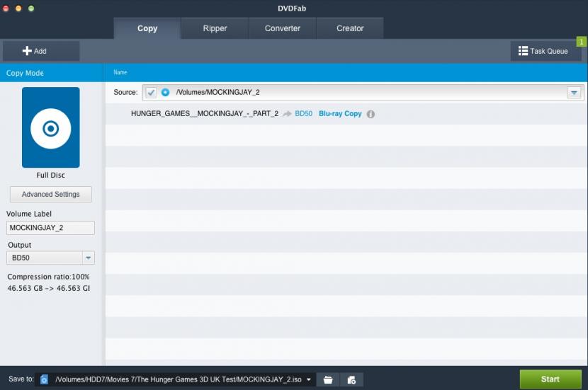The image size is (588, 390).
Task: Click the ISO file icon beside Save to
Action: 44,380
